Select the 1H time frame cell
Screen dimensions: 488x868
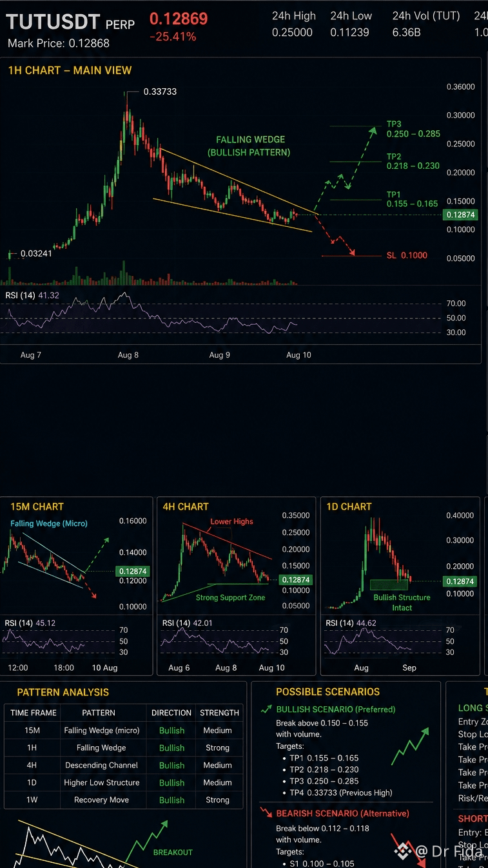(32, 747)
